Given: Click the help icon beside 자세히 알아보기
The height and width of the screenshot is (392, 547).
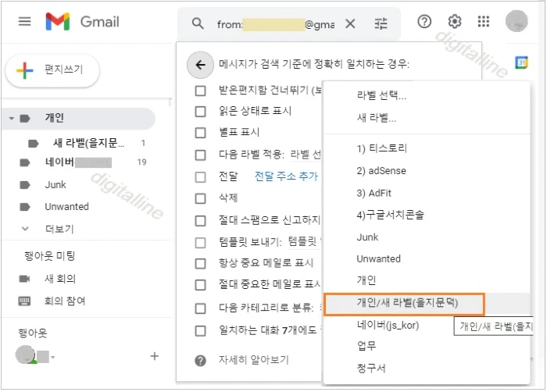Looking at the screenshot, I should [x=200, y=361].
